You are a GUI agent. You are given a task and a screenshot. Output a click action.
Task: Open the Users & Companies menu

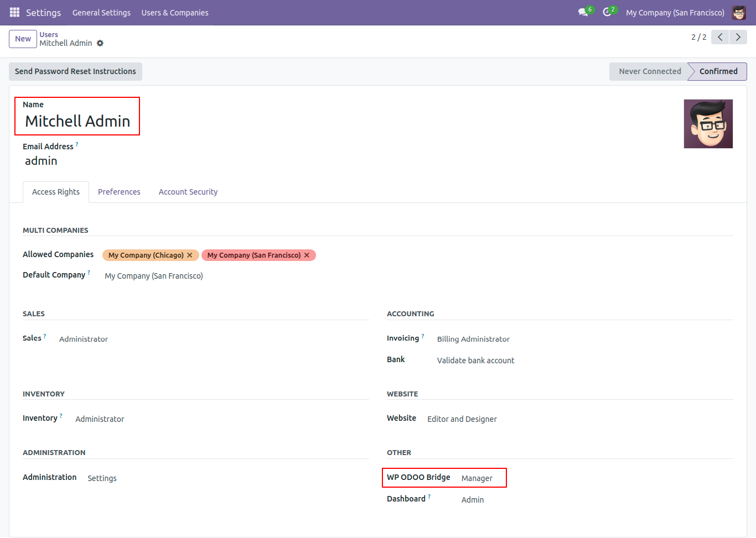175,12
